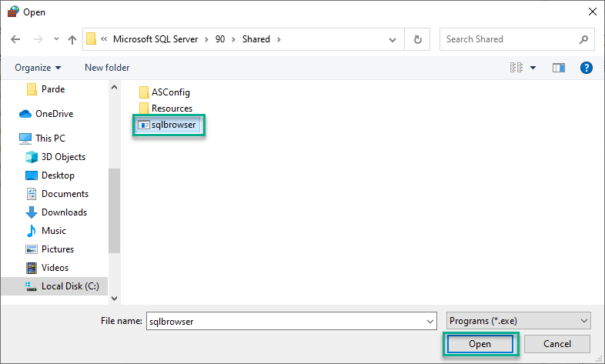
Task: Toggle the preview pane
Action: pos(558,68)
